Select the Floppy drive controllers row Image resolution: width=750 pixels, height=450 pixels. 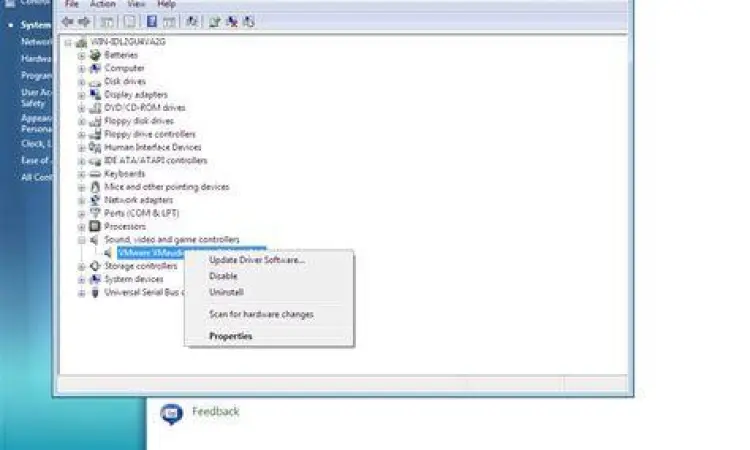pyautogui.click(x=150, y=134)
